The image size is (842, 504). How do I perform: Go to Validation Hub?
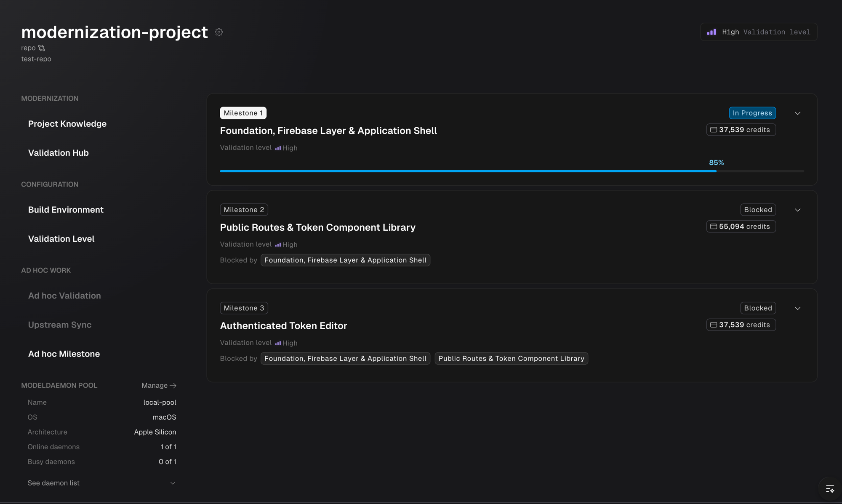point(59,153)
